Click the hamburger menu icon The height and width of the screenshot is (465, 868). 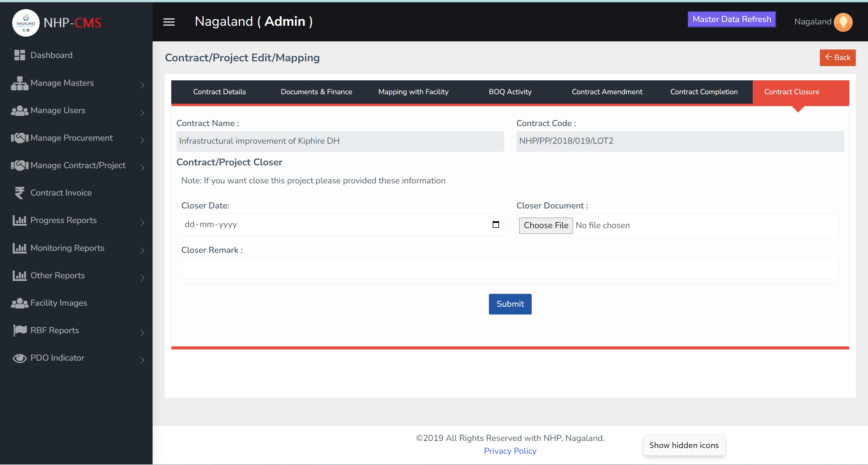[x=169, y=22]
